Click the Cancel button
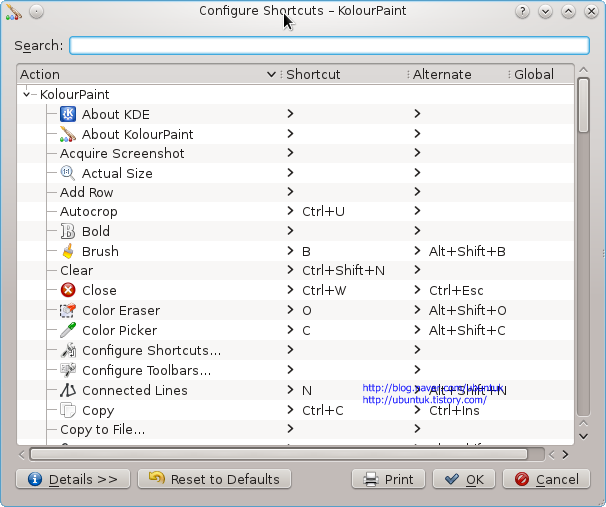Viewport: 606px width, 507px height. click(x=546, y=479)
